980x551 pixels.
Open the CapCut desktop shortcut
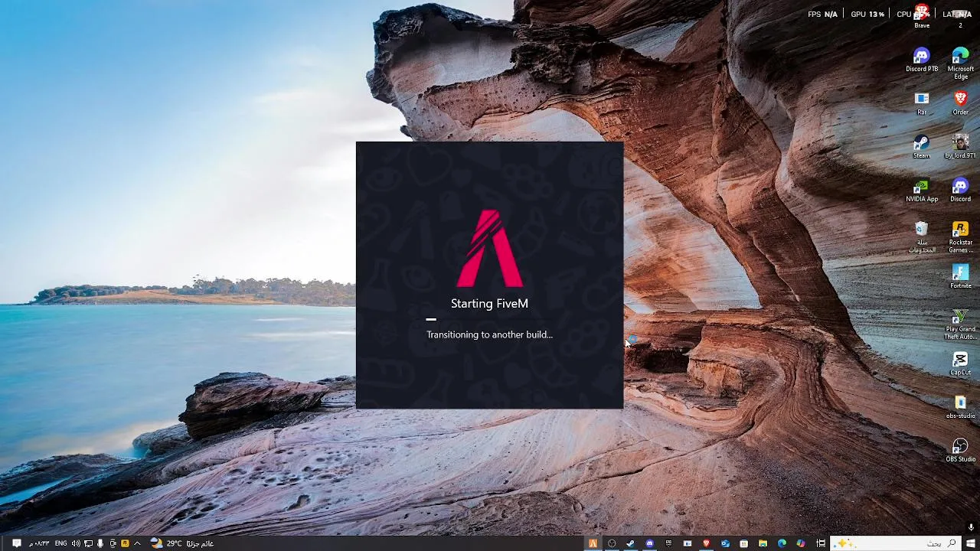960,364
